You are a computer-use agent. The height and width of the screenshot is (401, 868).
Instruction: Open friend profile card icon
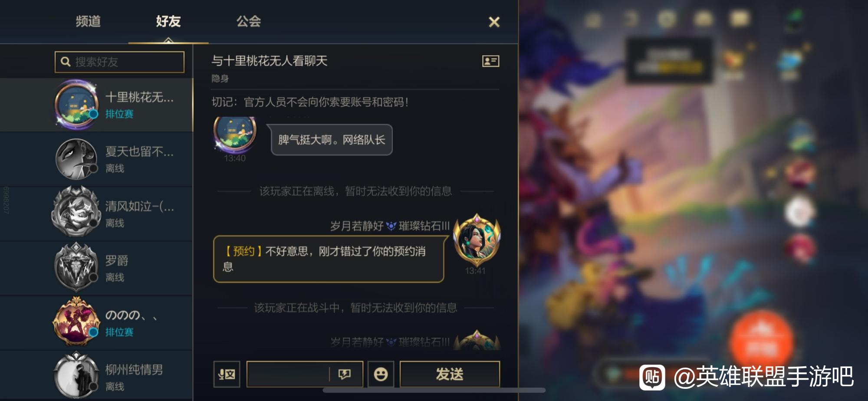490,61
